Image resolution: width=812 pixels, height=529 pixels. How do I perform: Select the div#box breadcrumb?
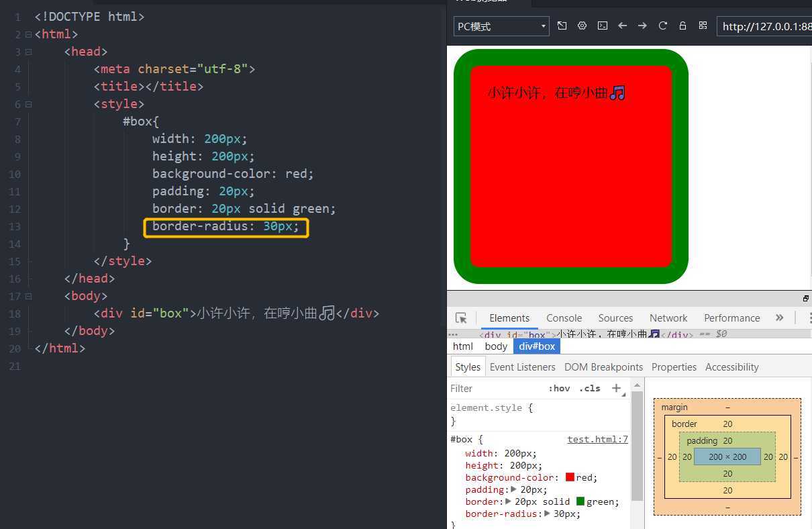537,346
